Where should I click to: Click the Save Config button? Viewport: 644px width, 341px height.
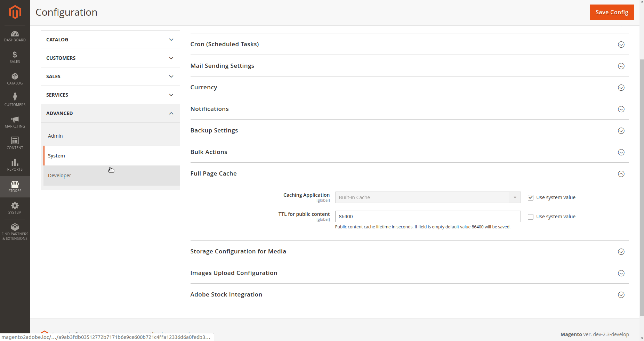coord(612,12)
